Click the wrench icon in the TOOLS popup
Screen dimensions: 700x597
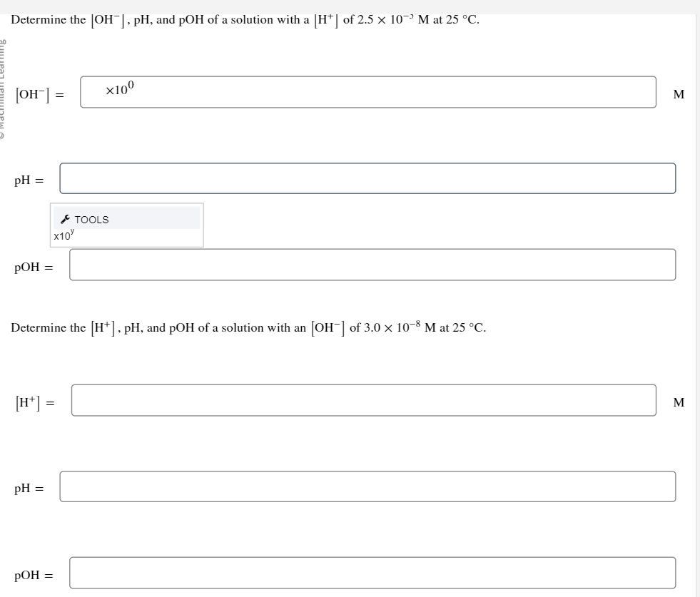[64, 218]
